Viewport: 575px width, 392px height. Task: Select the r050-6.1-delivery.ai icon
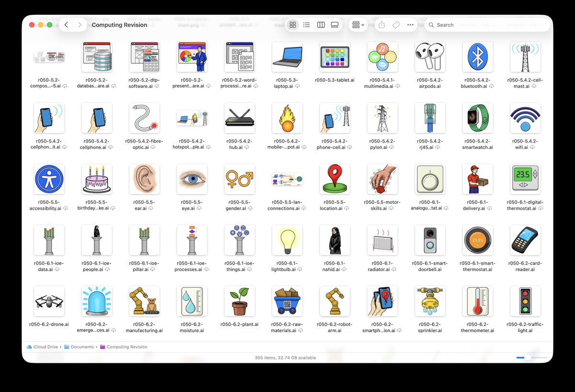[478, 179]
